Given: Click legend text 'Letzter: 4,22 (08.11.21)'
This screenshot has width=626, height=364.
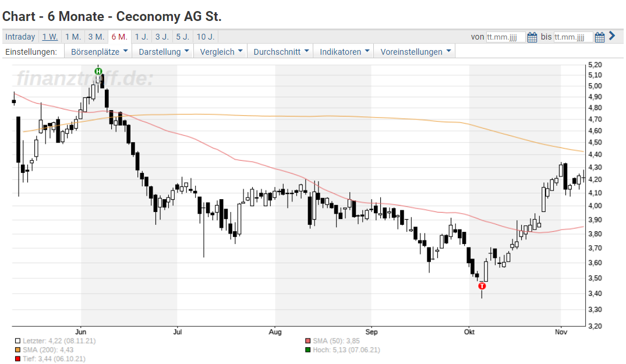Looking at the screenshot, I should tap(59, 341).
